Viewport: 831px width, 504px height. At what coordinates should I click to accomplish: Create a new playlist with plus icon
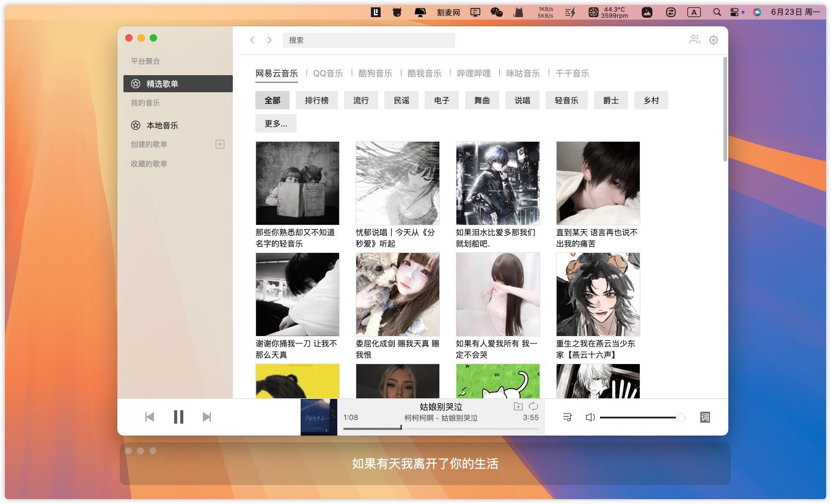220,144
